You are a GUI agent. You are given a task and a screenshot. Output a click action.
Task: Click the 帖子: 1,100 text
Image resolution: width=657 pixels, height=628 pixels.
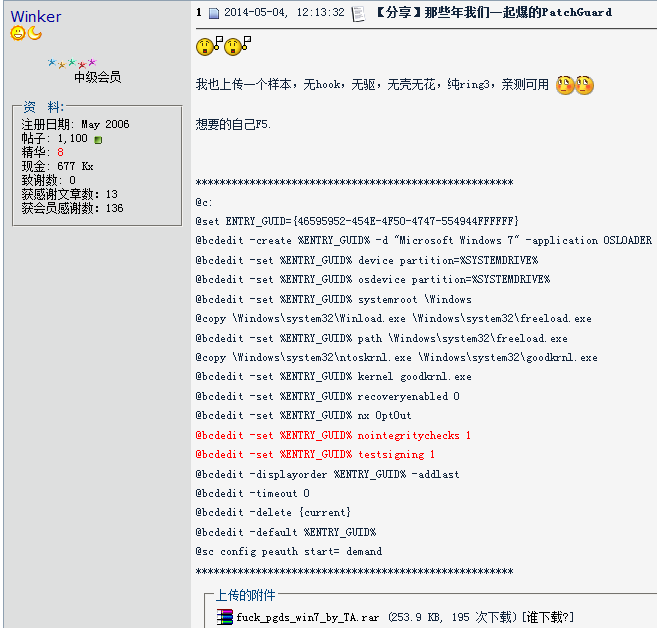coord(54,138)
